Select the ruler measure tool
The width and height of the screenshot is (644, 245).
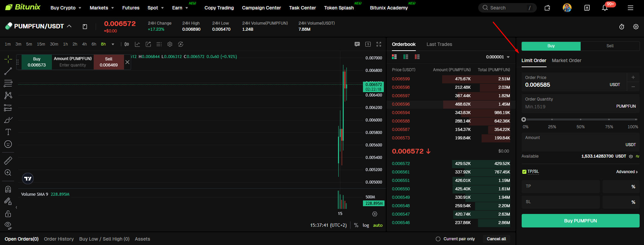click(8, 160)
